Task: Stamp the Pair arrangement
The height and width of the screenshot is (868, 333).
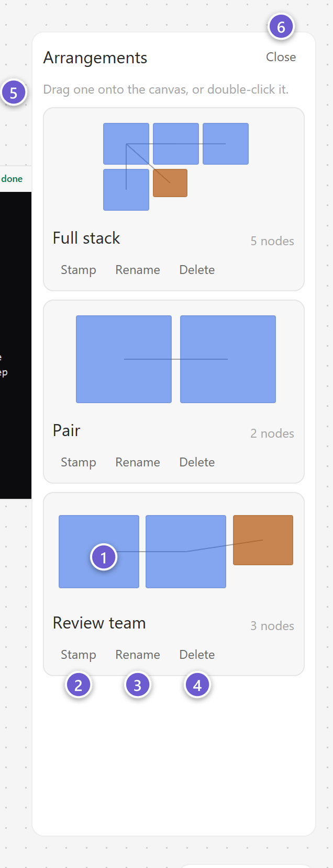Action: [x=79, y=462]
